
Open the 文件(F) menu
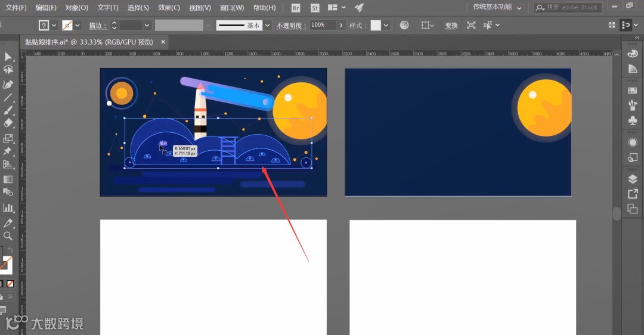(16, 8)
